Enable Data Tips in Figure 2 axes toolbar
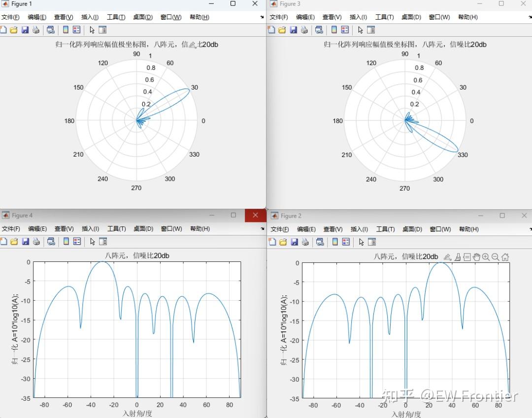Viewport: 532px width, 418px height. click(467, 257)
